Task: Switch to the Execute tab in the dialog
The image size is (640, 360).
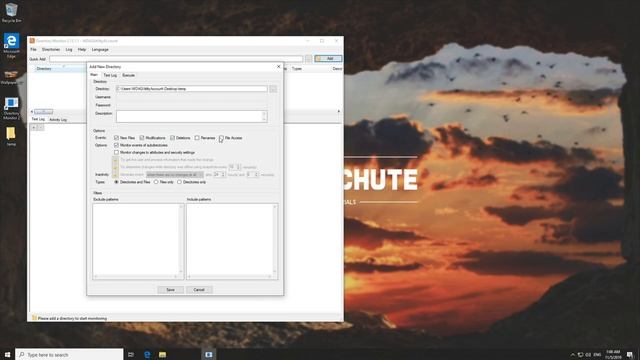Action: (x=129, y=75)
